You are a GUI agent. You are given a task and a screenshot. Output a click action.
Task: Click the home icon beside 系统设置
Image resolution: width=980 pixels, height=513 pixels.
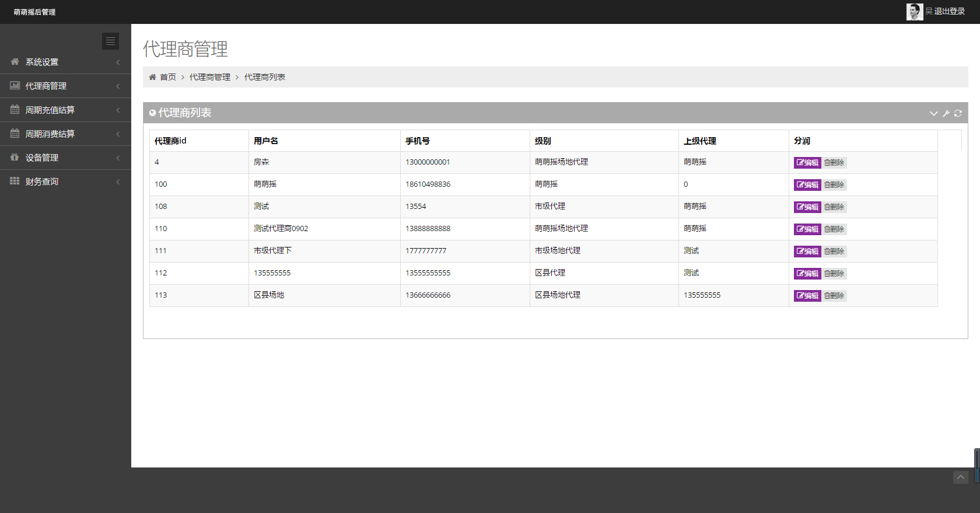(15, 61)
